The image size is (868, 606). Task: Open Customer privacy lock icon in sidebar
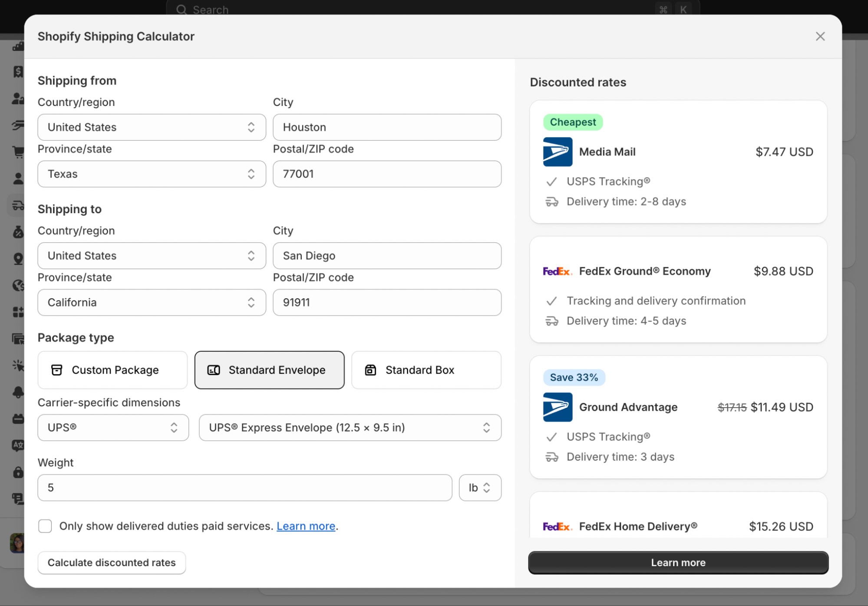pyautogui.click(x=18, y=472)
